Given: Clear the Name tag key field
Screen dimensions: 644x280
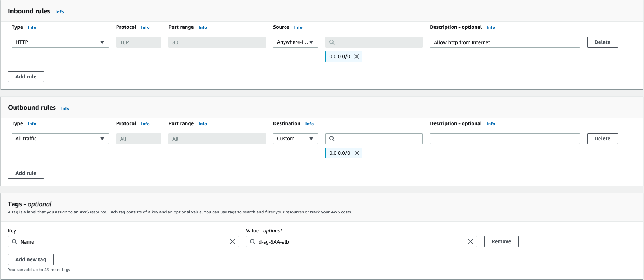Looking at the screenshot, I should coord(232,241).
